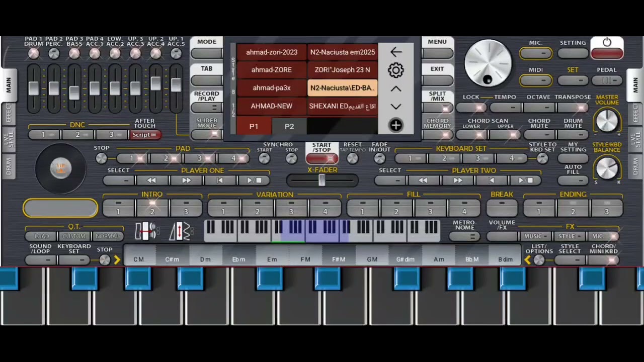Tap the Start/Stop button

coord(322,158)
